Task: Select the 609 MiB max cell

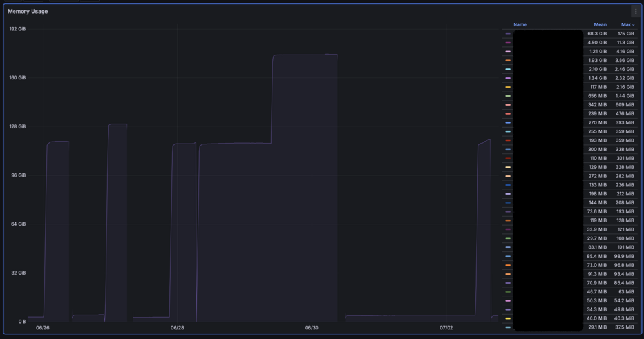Action: coord(625,105)
